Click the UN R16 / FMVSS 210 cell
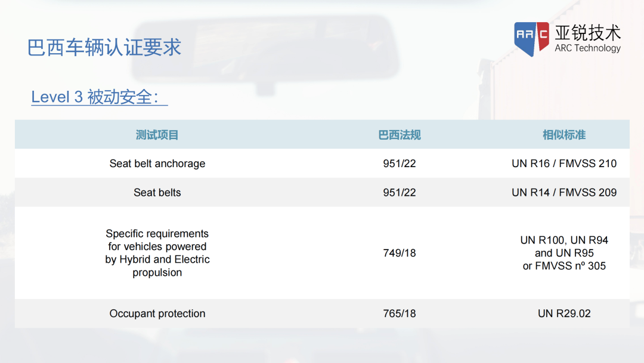 [564, 164]
